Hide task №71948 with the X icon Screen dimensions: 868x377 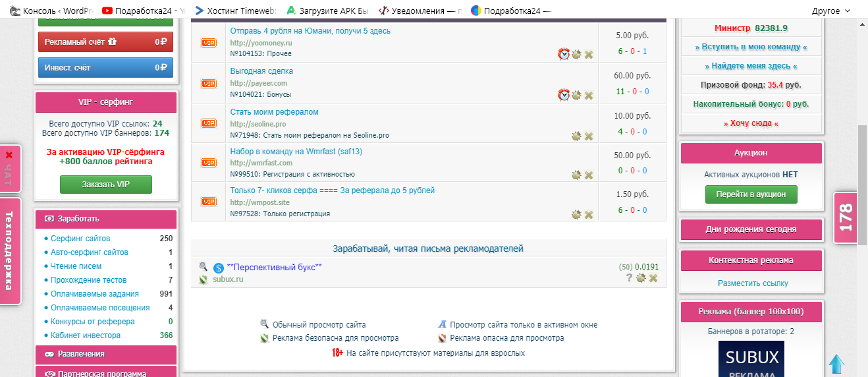pos(589,136)
